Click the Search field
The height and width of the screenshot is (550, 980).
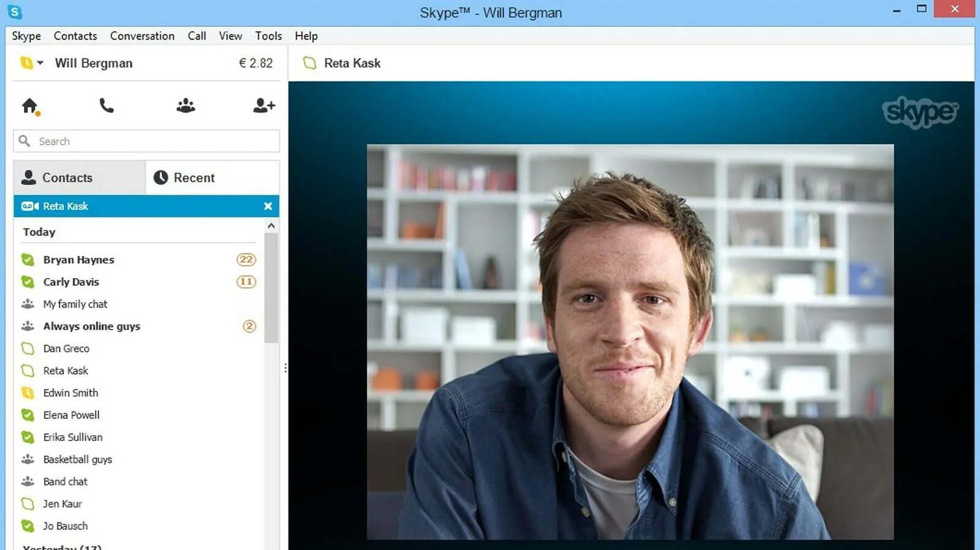(x=146, y=141)
